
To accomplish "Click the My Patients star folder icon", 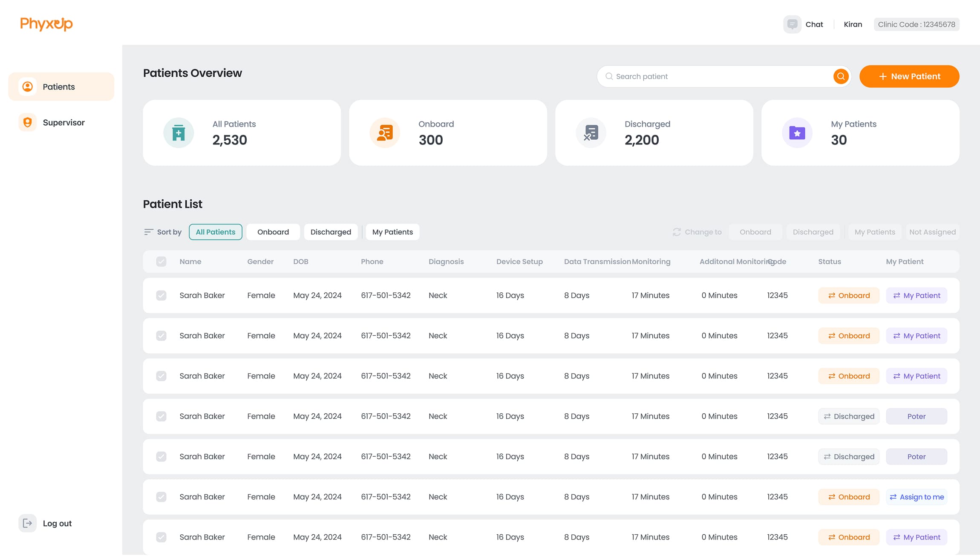I will 797,133.
